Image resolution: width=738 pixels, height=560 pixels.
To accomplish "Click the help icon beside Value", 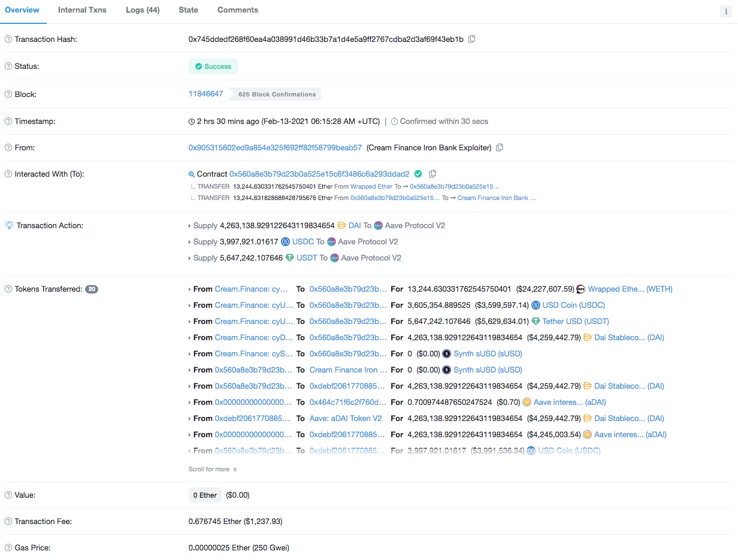I will [8, 495].
